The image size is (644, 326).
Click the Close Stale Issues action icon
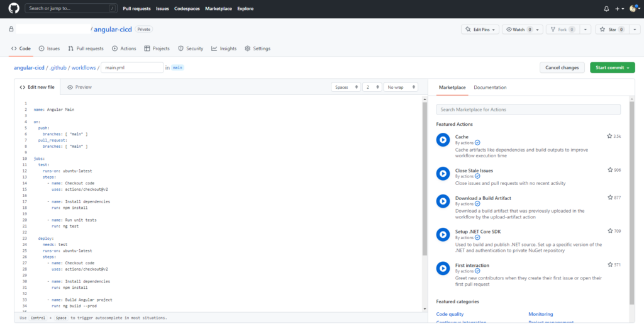click(x=443, y=174)
